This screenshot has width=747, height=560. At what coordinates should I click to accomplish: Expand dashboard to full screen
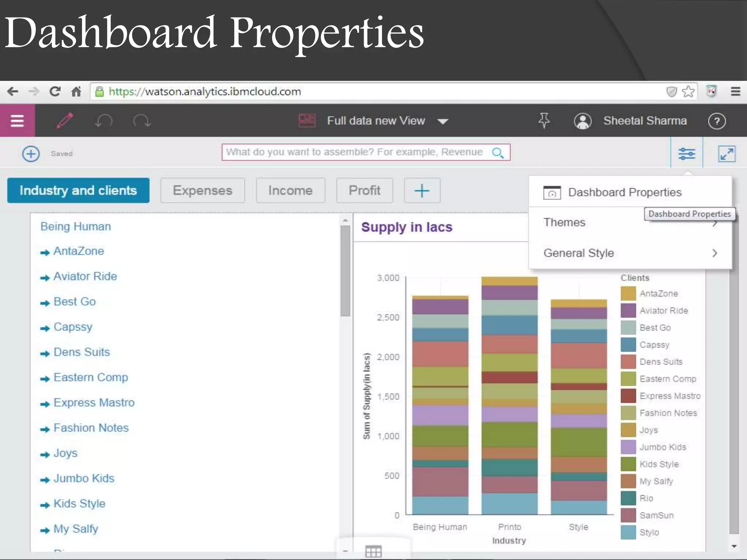(727, 153)
